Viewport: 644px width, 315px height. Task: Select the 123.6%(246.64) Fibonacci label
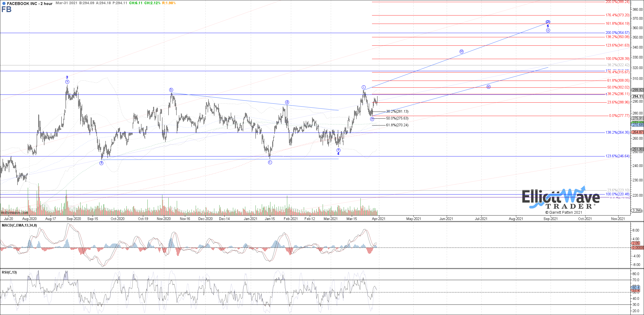(x=618, y=156)
